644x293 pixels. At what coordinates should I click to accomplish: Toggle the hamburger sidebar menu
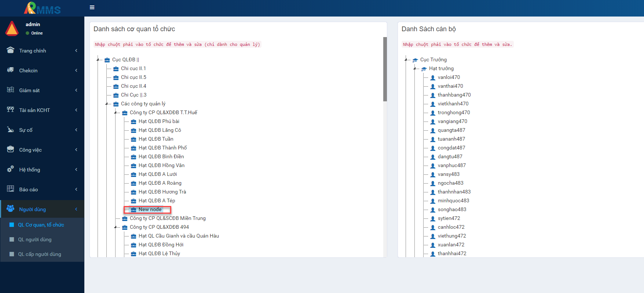click(92, 7)
